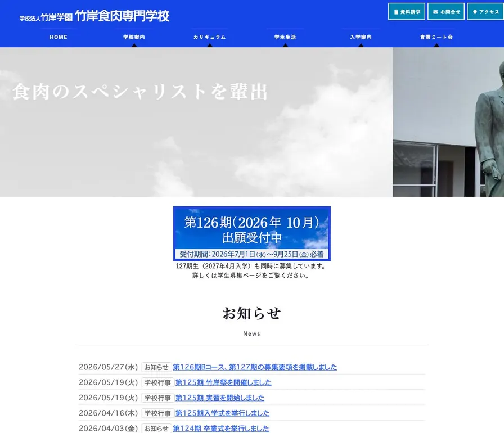Screen dimensions: 504x433
Task: Open the 資料請求 request button
Action: point(407,12)
